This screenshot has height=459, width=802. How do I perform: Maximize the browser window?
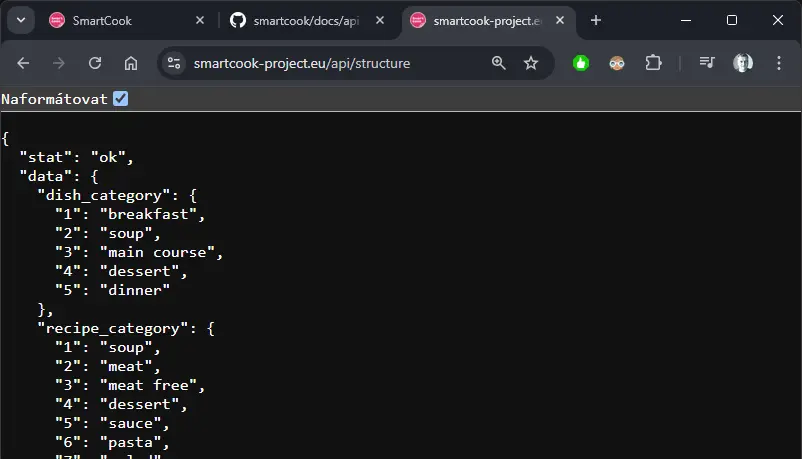coord(732,20)
